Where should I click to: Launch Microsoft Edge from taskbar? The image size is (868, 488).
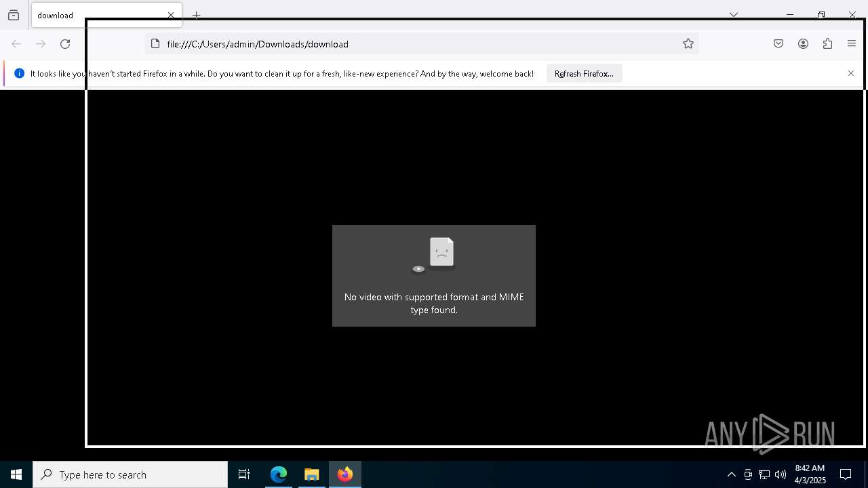click(279, 474)
